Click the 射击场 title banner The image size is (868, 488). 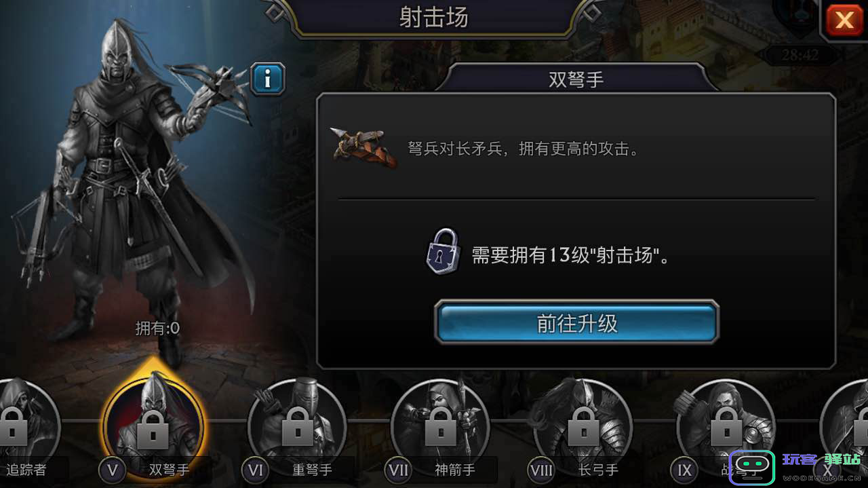coord(434,17)
